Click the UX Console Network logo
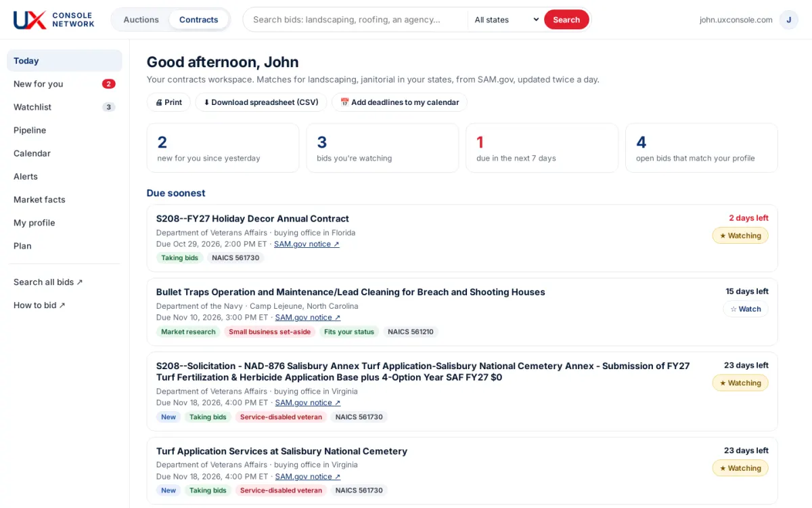This screenshot has width=812, height=508. coord(54,20)
